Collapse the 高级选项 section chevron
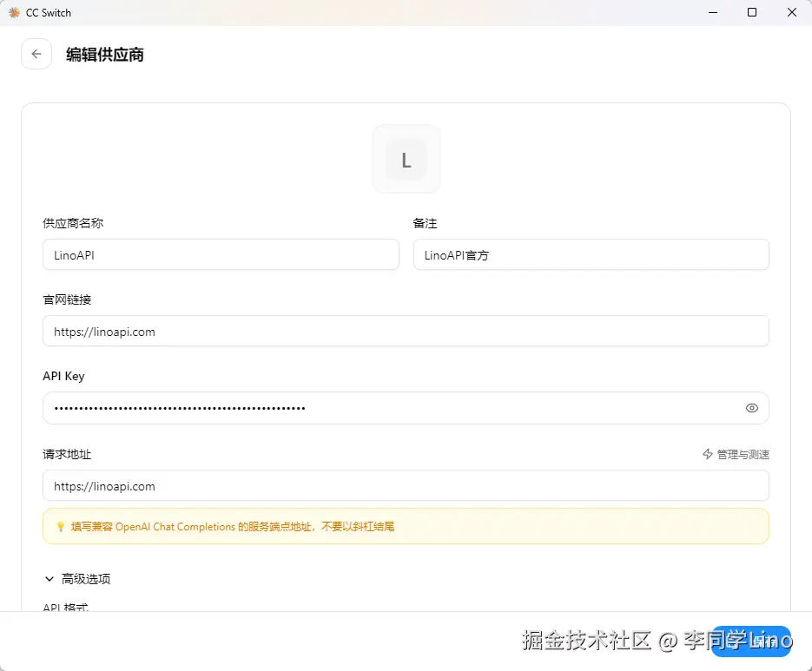Image resolution: width=812 pixels, height=671 pixels. (x=50, y=579)
